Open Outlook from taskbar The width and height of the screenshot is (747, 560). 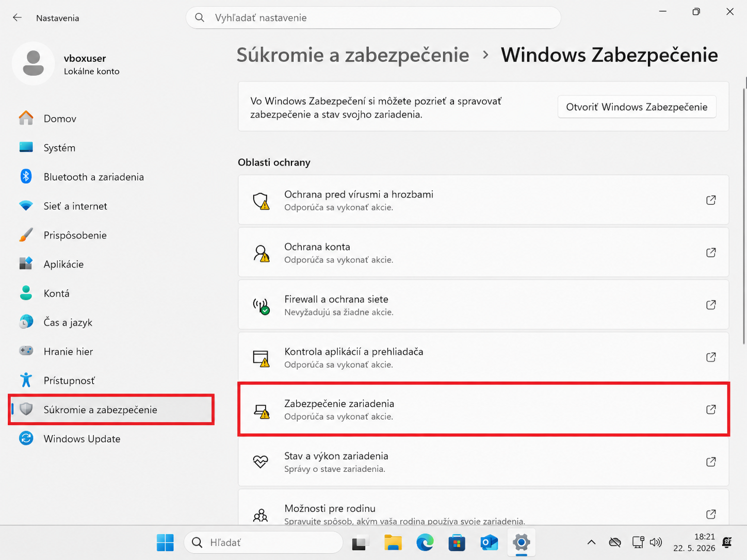489,542
